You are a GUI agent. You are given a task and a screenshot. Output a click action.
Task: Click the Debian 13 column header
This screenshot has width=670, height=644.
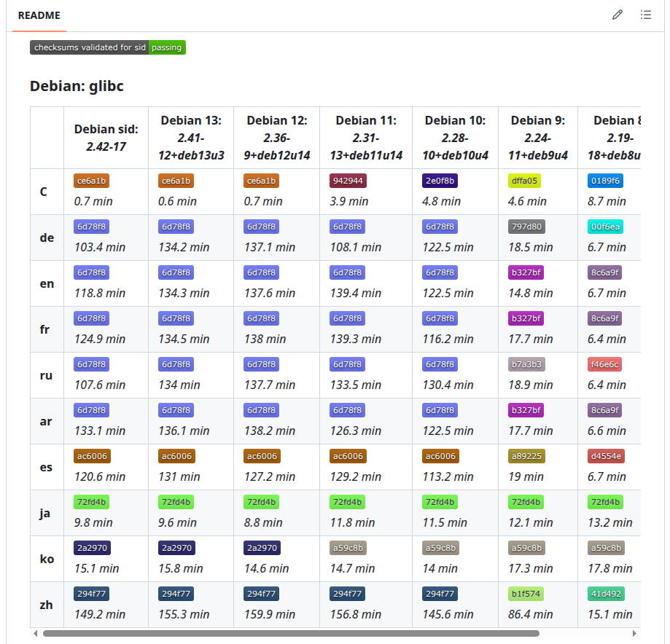(x=191, y=138)
